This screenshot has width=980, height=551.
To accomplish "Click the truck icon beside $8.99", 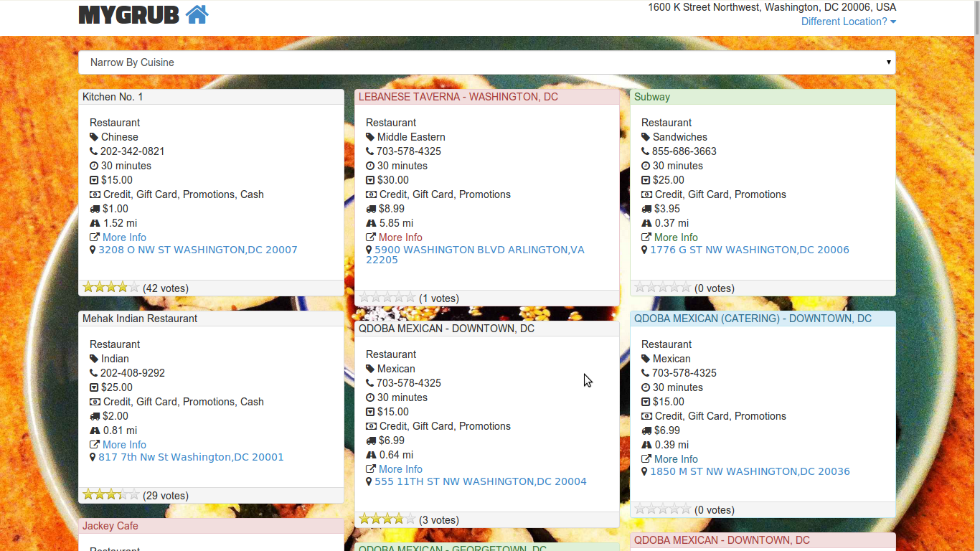I will point(371,209).
